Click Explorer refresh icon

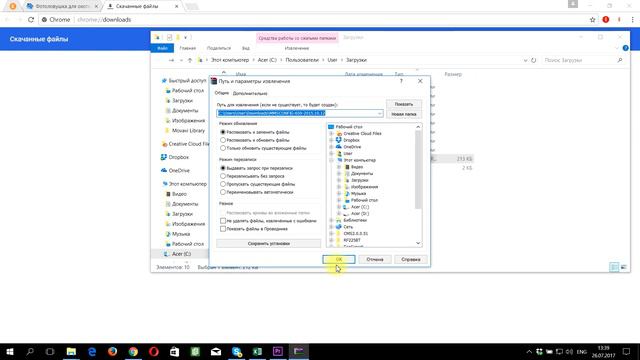533,60
